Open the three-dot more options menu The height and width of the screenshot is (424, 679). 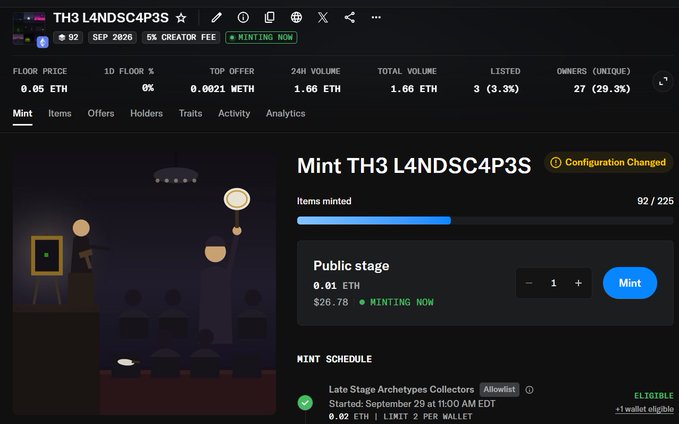(x=376, y=17)
